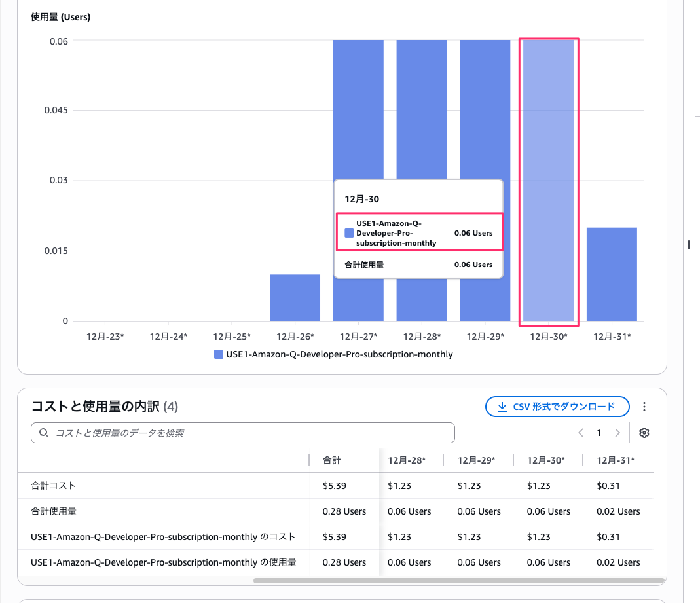Click the blue legend swatch below the chart
This screenshot has width=700, height=603.
pyautogui.click(x=219, y=354)
